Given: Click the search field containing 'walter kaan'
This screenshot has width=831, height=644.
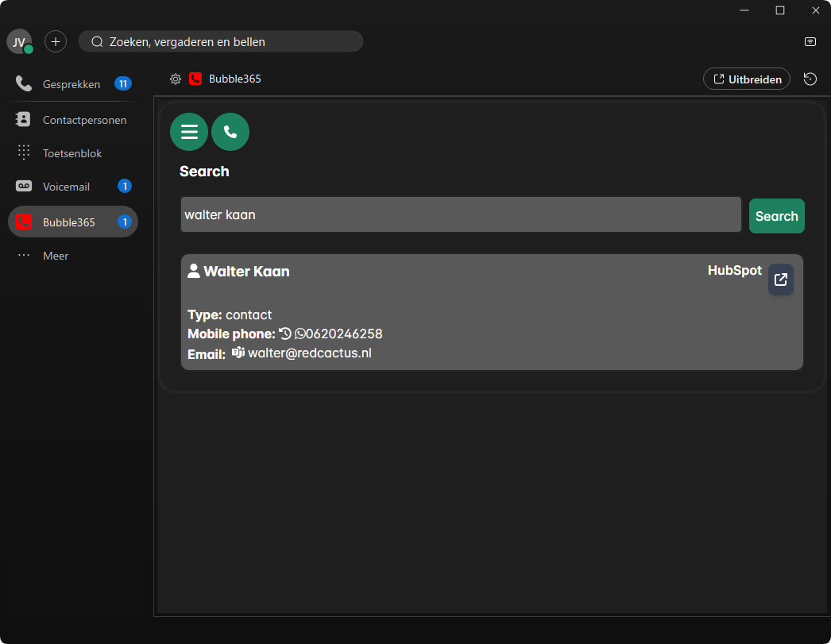Looking at the screenshot, I should tap(461, 214).
